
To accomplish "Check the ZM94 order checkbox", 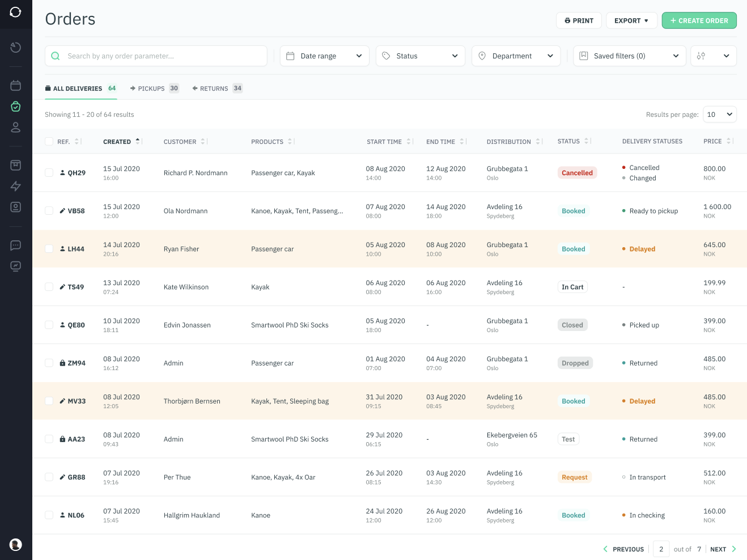I will [x=49, y=363].
